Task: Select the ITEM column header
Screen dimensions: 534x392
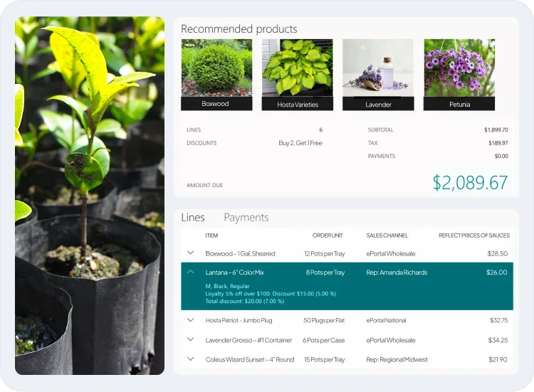Action: point(211,235)
